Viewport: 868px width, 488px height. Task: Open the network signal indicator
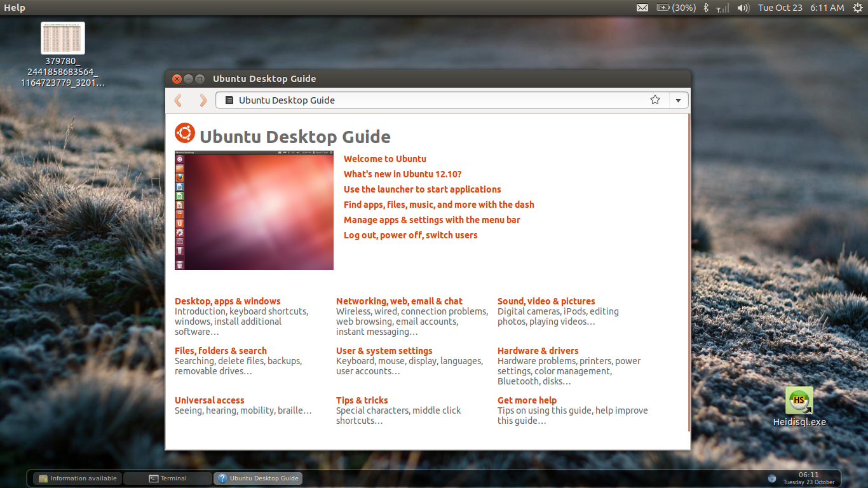click(722, 8)
